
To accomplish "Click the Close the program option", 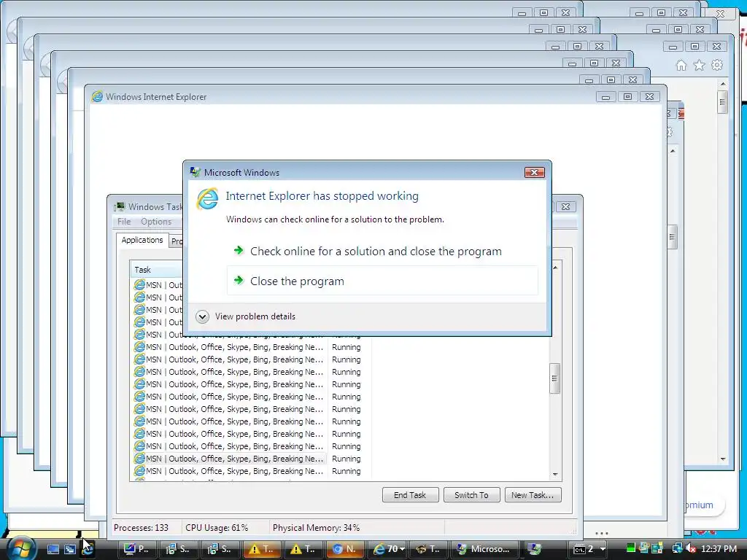I will 382,281.
